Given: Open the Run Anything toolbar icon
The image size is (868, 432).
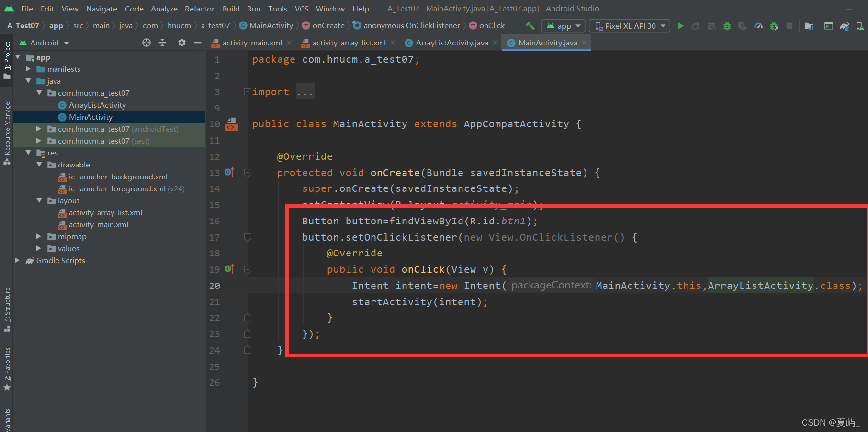Looking at the screenshot, I should point(829,26).
